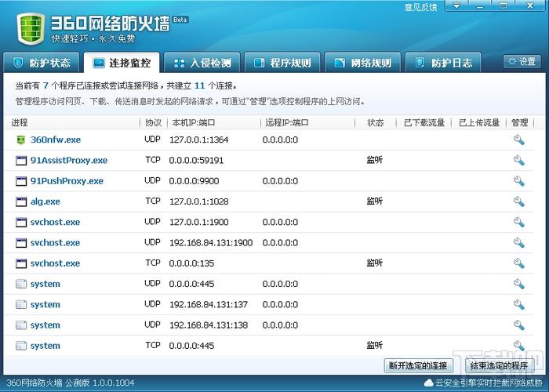Viewport: 549px width, 392px height.
Task: Click 结束选定的程序 button
Action: pyautogui.click(x=499, y=366)
